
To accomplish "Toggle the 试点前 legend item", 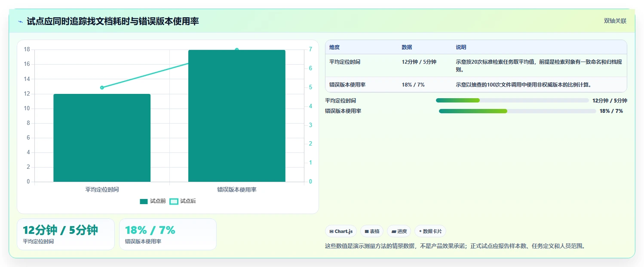I will click(x=153, y=201).
